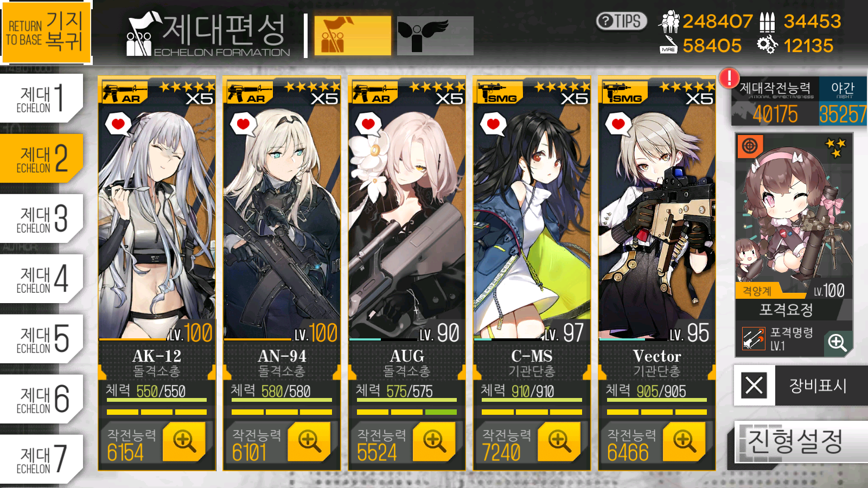Screen dimensions: 868x488
Task: Open AK-12 combat power magnifier icon
Action: pos(184,441)
